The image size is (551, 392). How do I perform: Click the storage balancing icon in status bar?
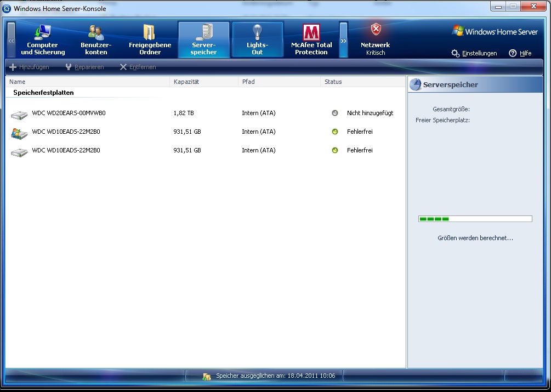pos(207,376)
